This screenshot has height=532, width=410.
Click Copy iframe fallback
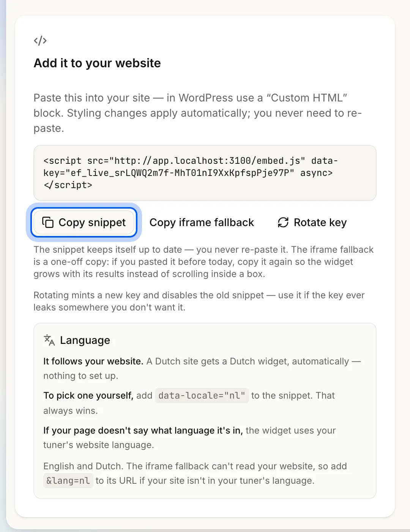point(202,222)
